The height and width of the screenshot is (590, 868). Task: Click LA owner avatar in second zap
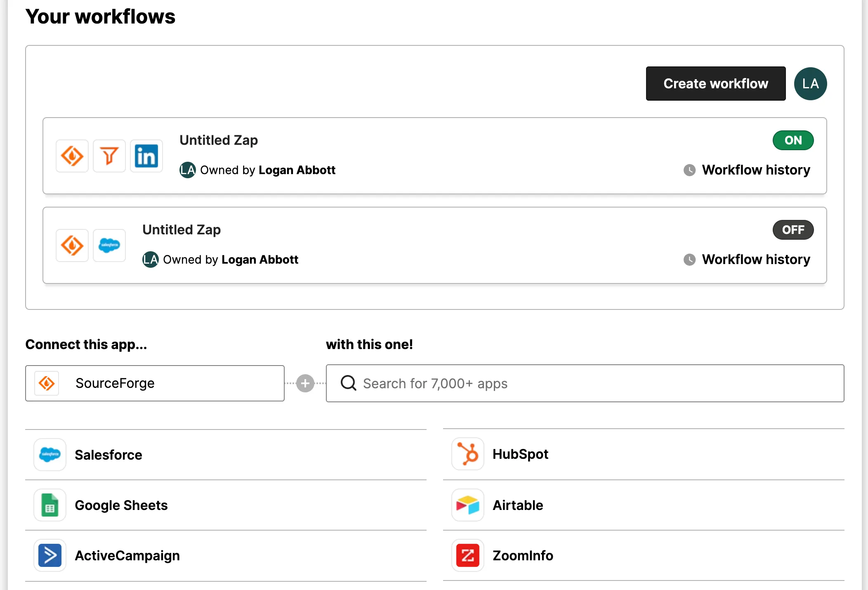click(151, 260)
